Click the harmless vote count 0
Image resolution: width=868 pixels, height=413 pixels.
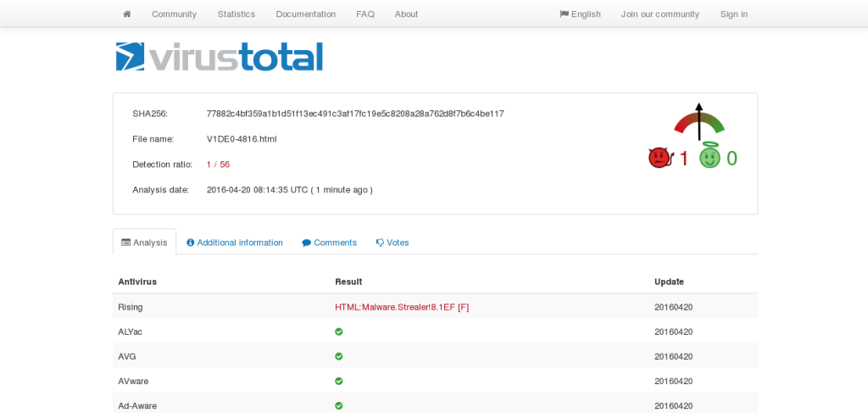pyautogui.click(x=732, y=159)
